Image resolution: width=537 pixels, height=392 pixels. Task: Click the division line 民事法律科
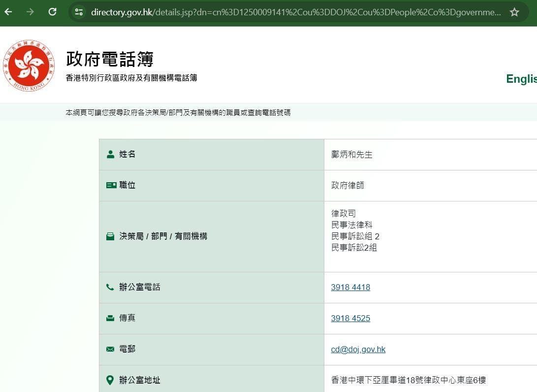tap(352, 225)
